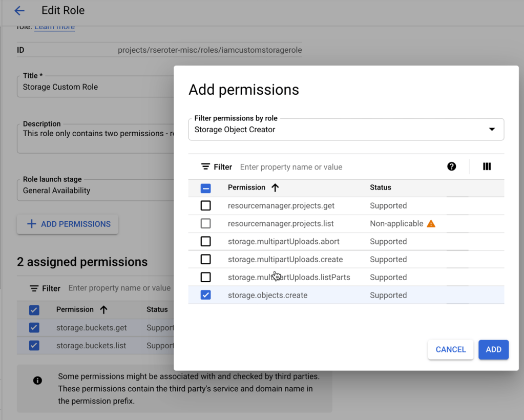This screenshot has height=420, width=524.
Task: Click the back arrow beside Edit Role
Action: pos(19,11)
